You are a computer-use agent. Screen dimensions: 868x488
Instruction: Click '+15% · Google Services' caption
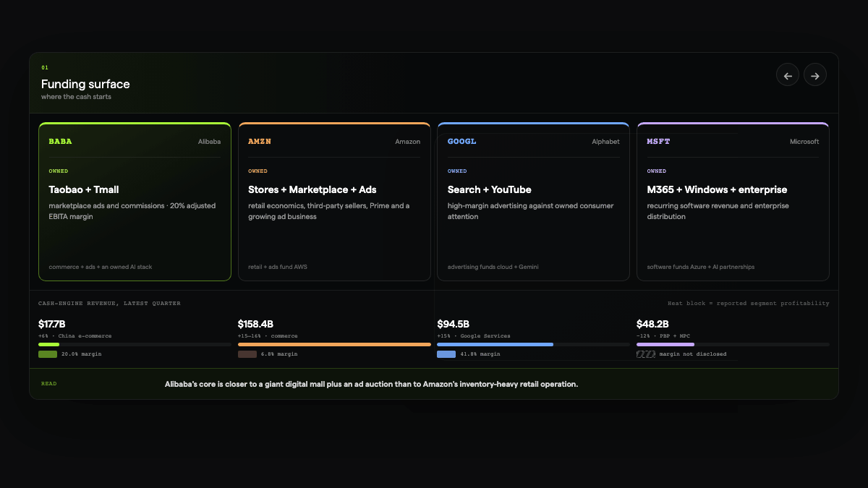point(474,336)
